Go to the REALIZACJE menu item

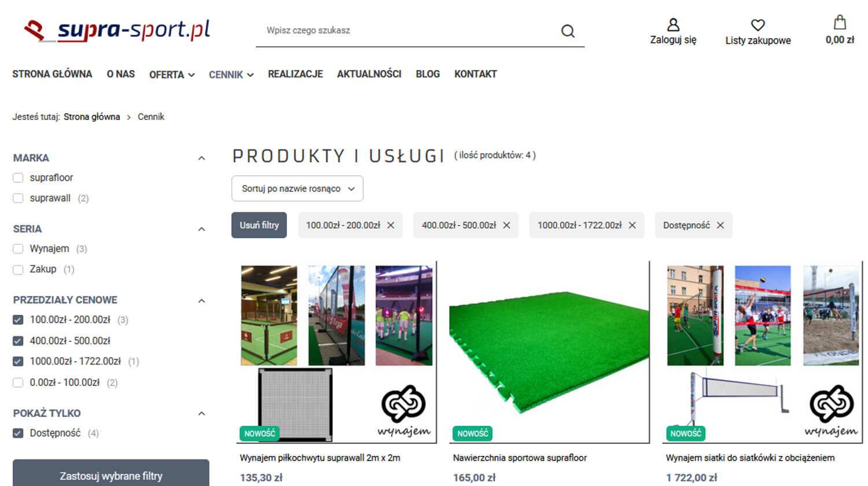tap(295, 74)
